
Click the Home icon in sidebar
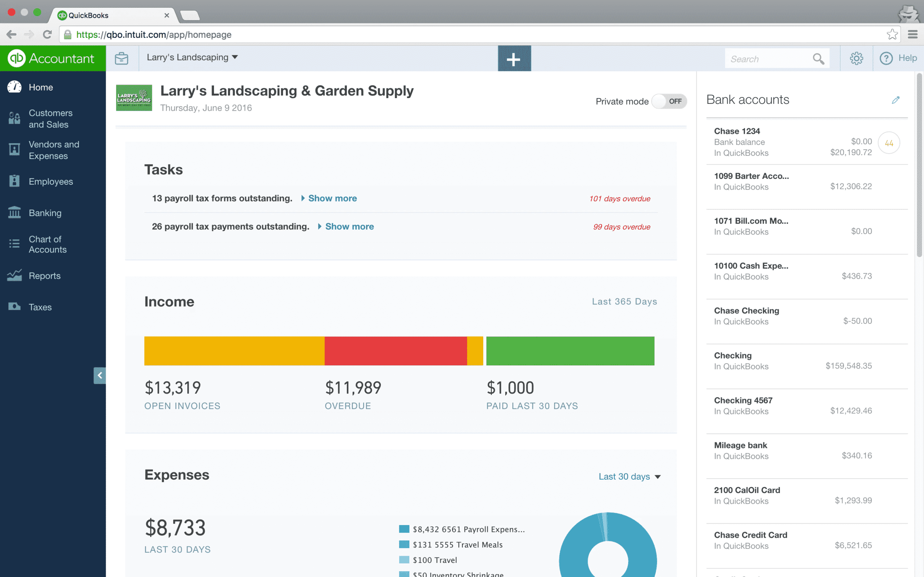pyautogui.click(x=14, y=87)
